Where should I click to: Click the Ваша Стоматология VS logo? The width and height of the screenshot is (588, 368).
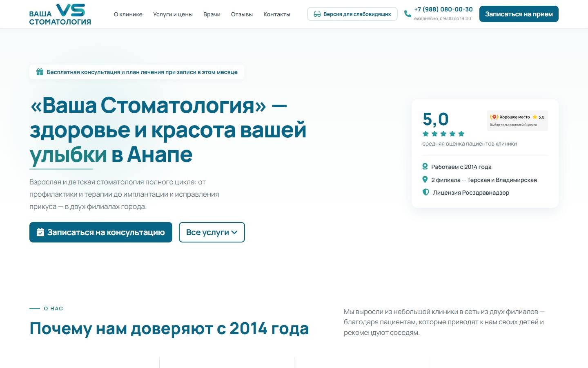(x=60, y=14)
